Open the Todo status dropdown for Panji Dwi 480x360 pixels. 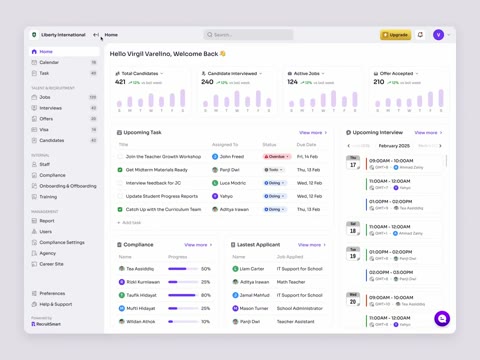(x=274, y=170)
